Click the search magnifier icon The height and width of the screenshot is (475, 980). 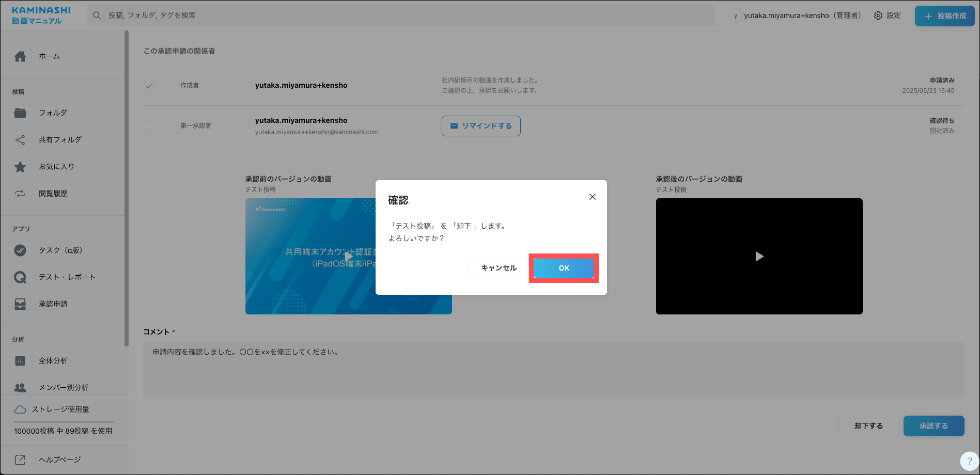click(97, 15)
